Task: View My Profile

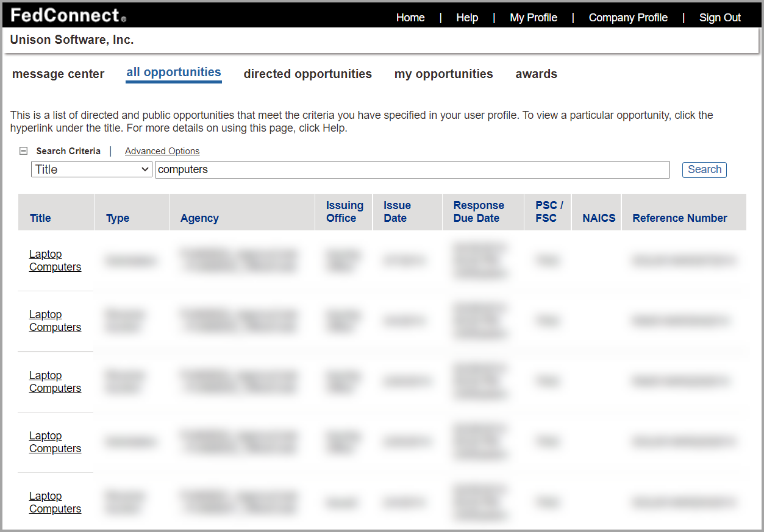Action: pyautogui.click(x=533, y=17)
